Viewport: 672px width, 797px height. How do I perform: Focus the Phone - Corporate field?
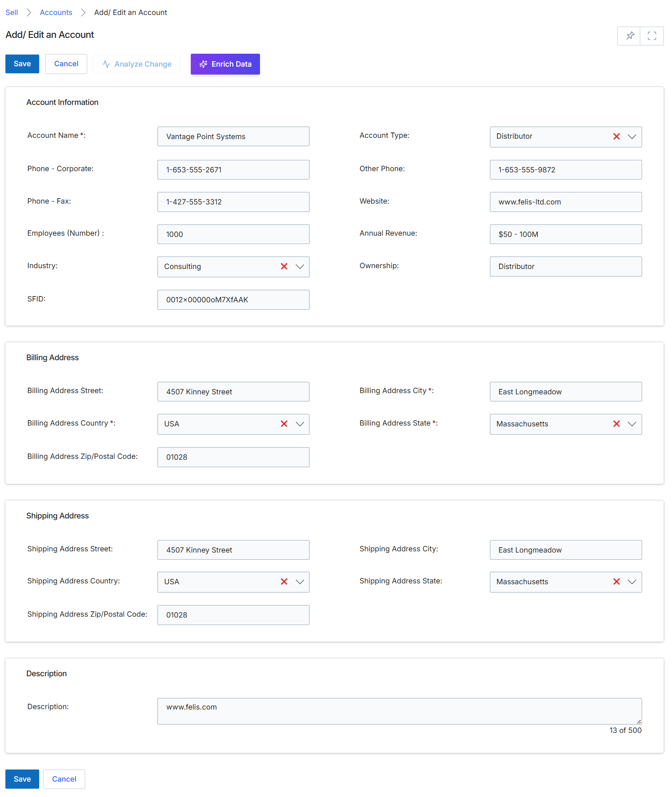coord(233,170)
